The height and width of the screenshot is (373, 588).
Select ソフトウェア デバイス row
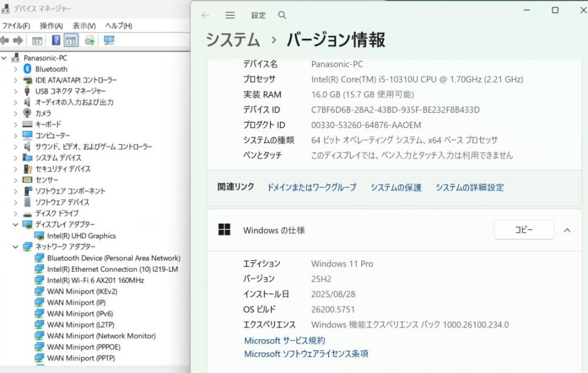pyautogui.click(x=62, y=202)
